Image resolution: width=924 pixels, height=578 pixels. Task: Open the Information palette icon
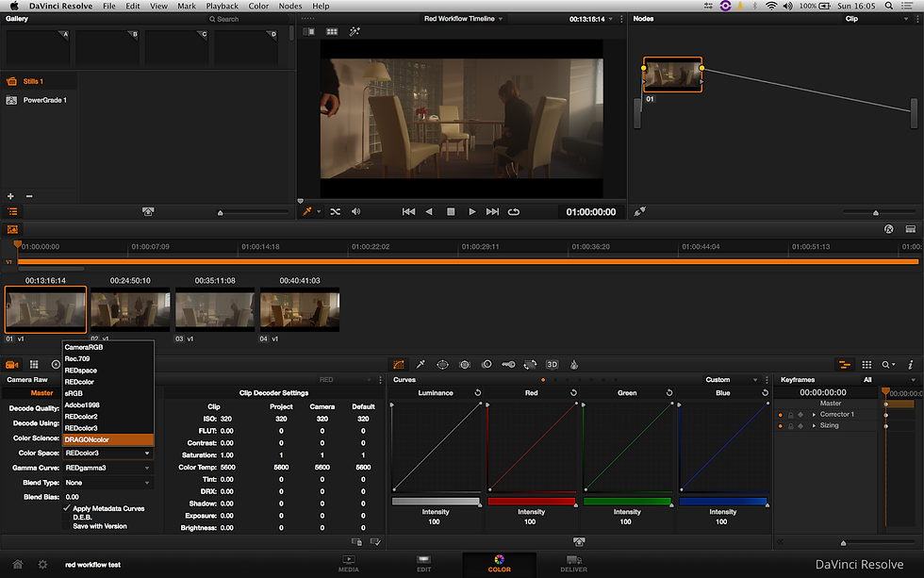coord(910,365)
